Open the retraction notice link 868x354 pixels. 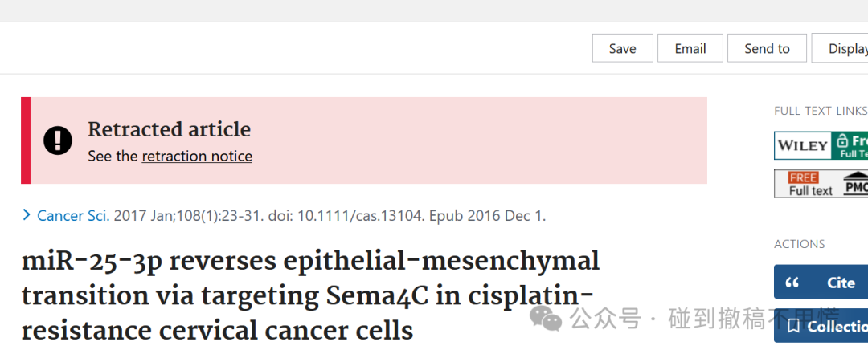(x=197, y=157)
